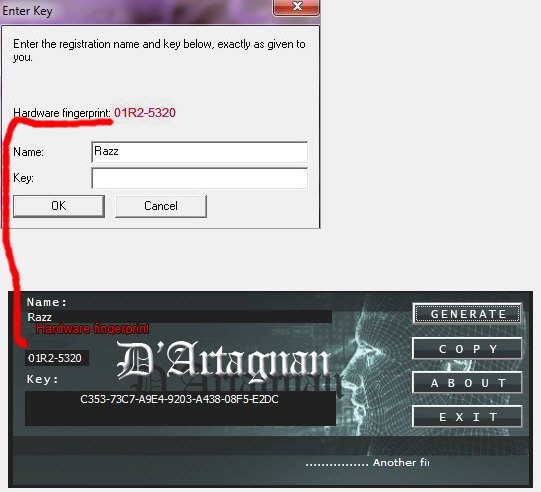Open the ABOUT information in keygen
Screen dimensions: 541x492
[468, 382]
